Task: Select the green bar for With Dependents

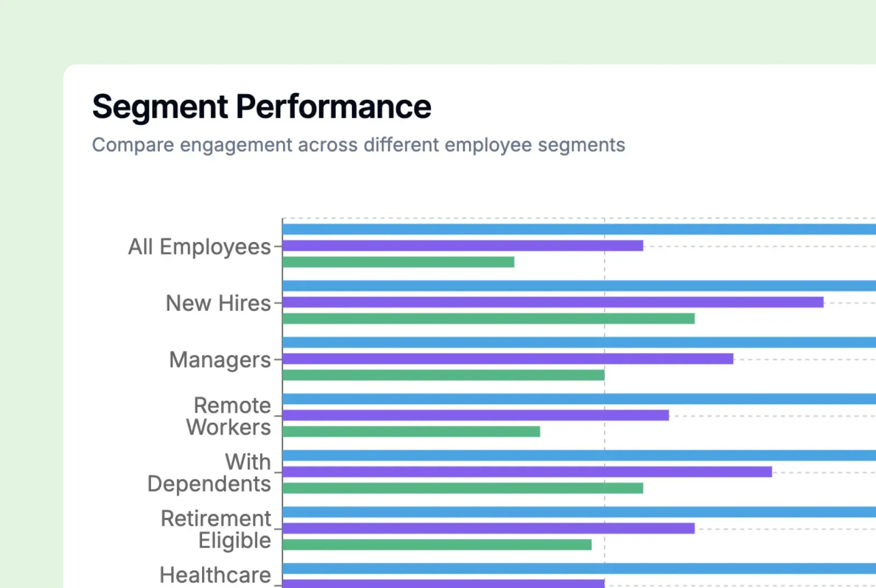Action: (463, 488)
